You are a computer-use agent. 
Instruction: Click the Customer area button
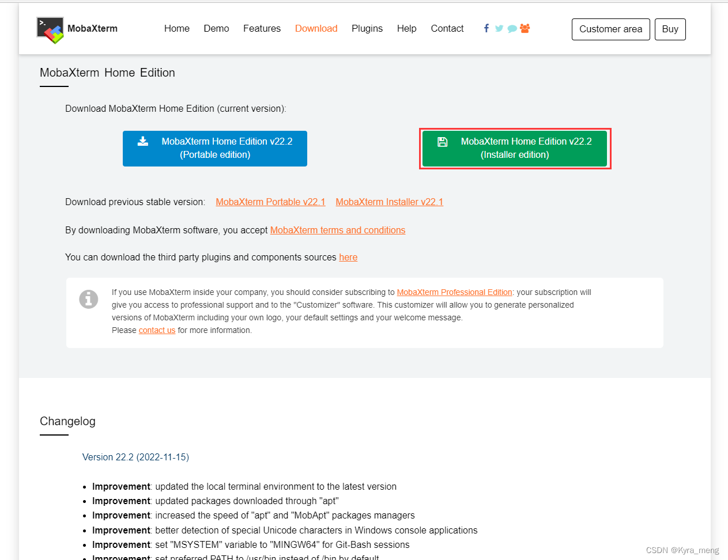pyautogui.click(x=610, y=29)
